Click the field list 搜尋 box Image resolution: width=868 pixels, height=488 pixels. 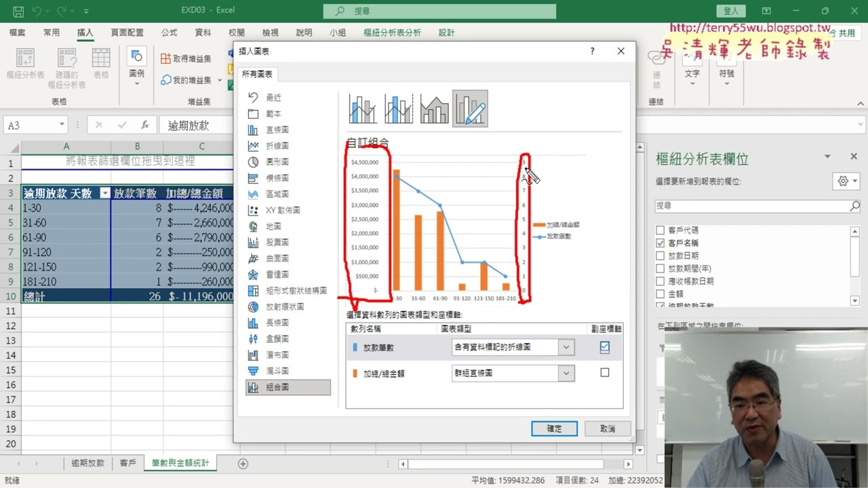point(757,205)
